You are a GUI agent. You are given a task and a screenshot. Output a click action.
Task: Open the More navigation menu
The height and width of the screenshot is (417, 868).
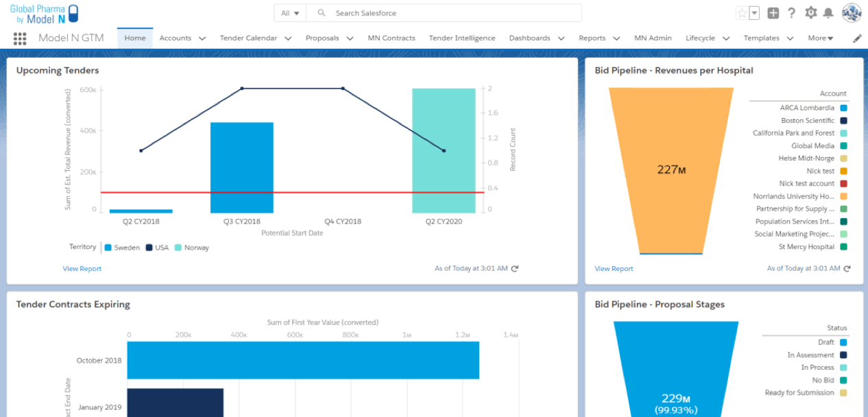[x=821, y=38]
